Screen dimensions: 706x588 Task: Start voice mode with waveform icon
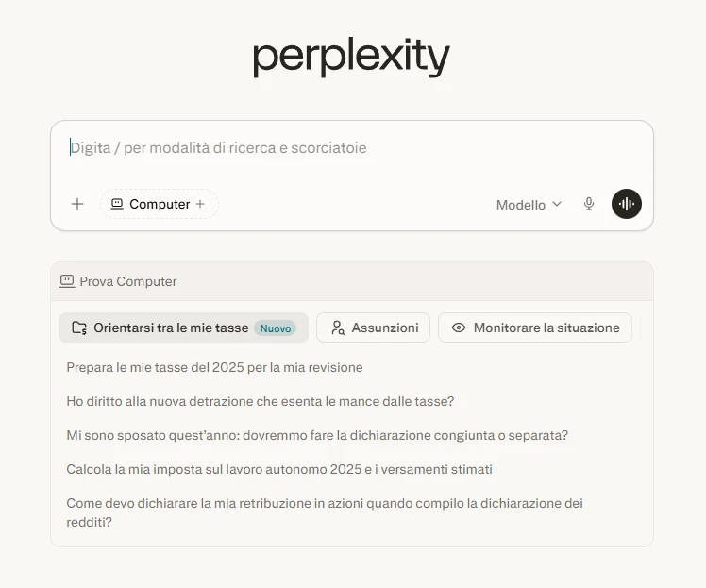pos(627,204)
